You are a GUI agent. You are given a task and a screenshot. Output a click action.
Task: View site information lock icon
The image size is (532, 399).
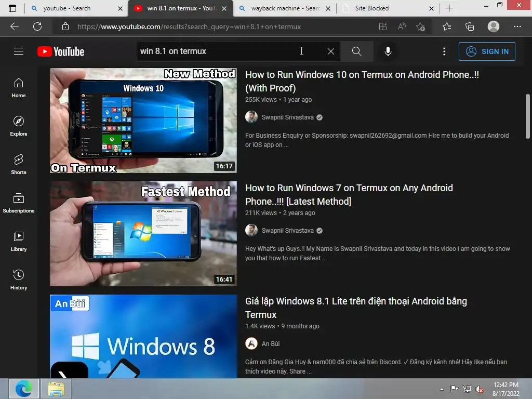pyautogui.click(x=65, y=26)
